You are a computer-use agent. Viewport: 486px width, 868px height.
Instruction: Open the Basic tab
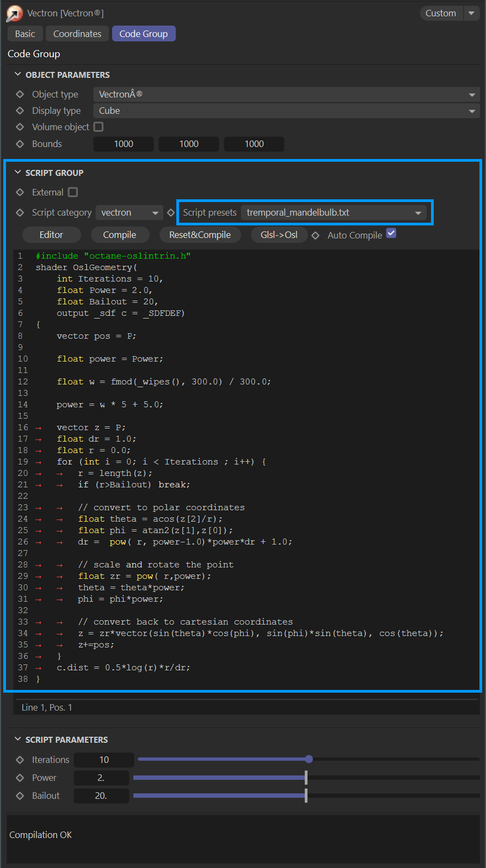tap(25, 34)
